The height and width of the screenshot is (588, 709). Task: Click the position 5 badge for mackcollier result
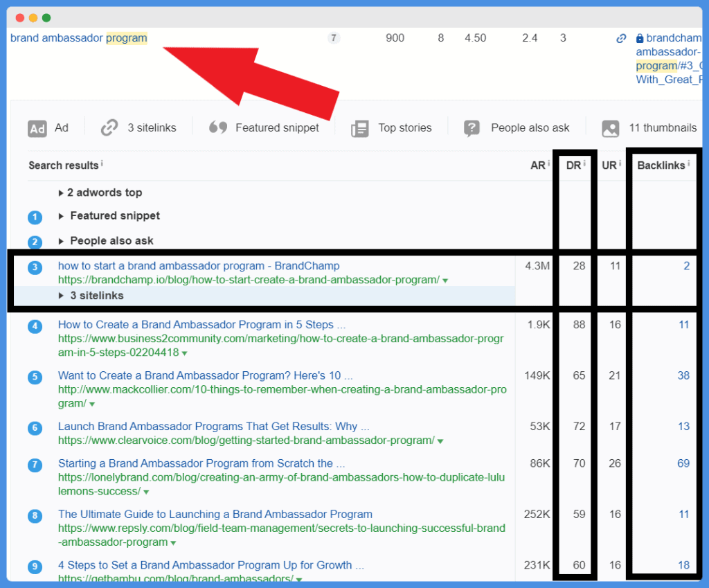coord(35,377)
